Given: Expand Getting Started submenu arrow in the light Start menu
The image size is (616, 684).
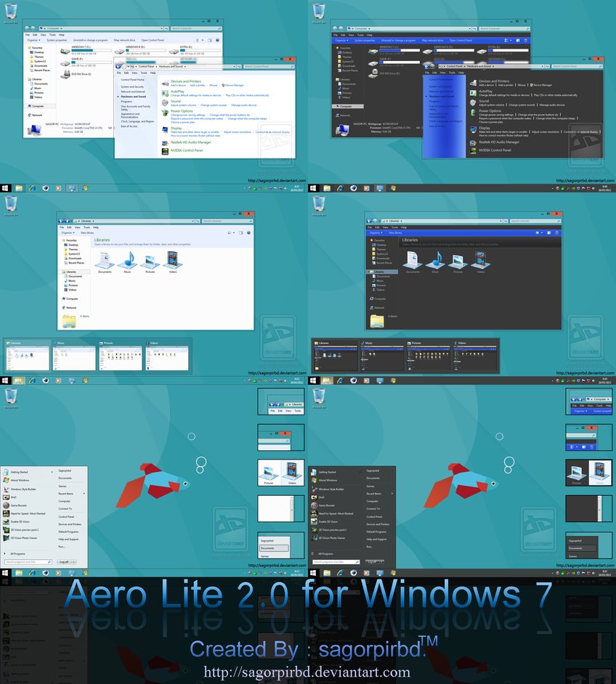Looking at the screenshot, I should point(53,472).
